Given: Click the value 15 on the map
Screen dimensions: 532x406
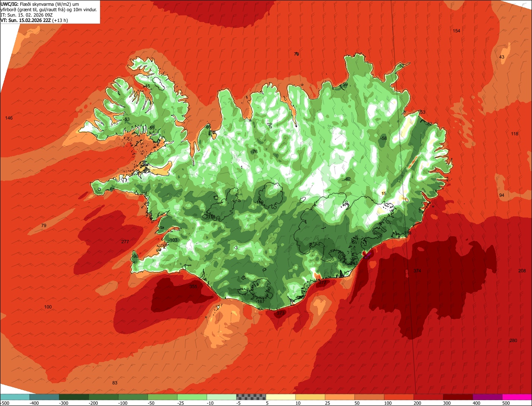Looking at the screenshot, I should coord(384,193).
